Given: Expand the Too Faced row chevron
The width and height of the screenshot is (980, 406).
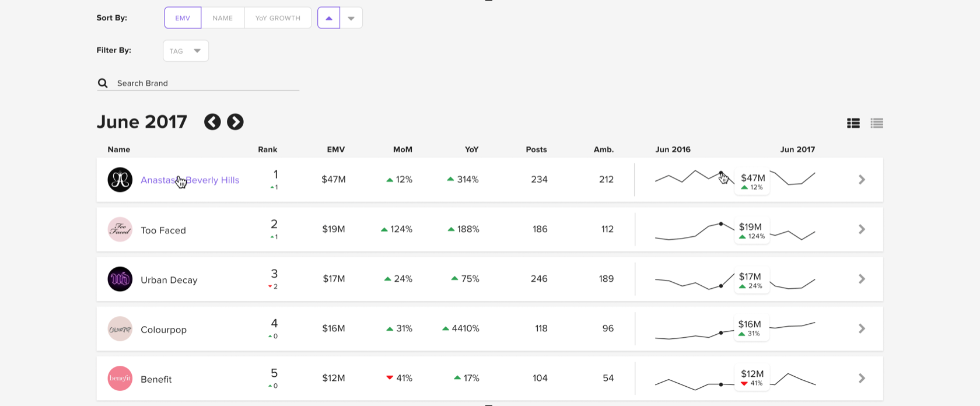Looking at the screenshot, I should click(x=862, y=229).
